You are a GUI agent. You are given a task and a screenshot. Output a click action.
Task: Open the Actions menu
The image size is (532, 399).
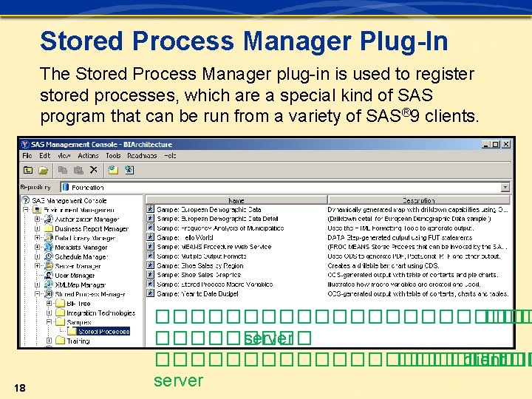click(x=88, y=156)
